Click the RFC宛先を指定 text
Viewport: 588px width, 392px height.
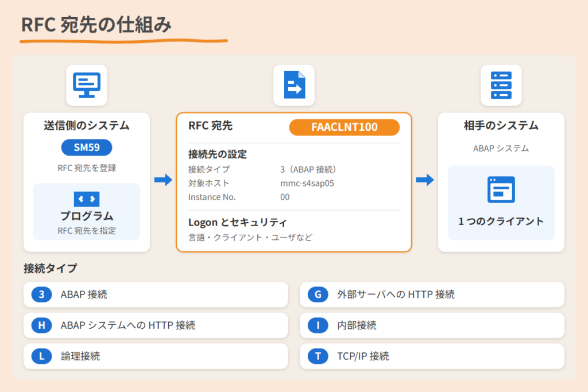pyautogui.click(x=87, y=231)
